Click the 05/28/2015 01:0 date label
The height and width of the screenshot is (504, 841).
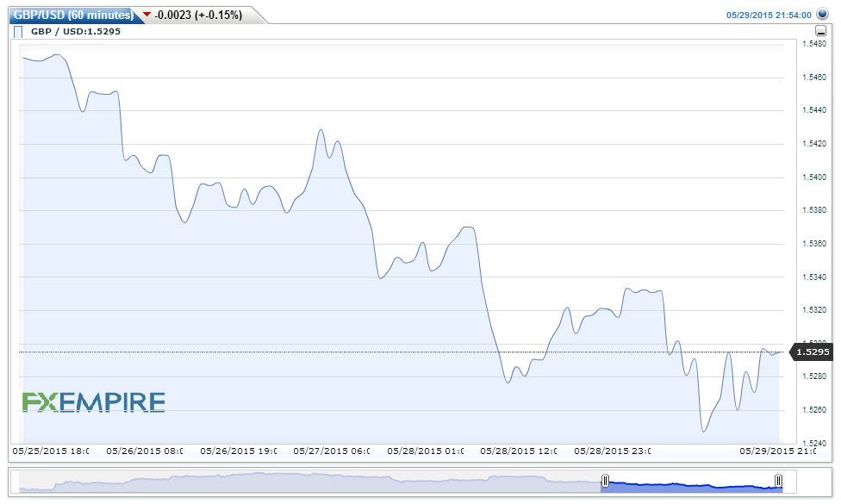pos(426,451)
